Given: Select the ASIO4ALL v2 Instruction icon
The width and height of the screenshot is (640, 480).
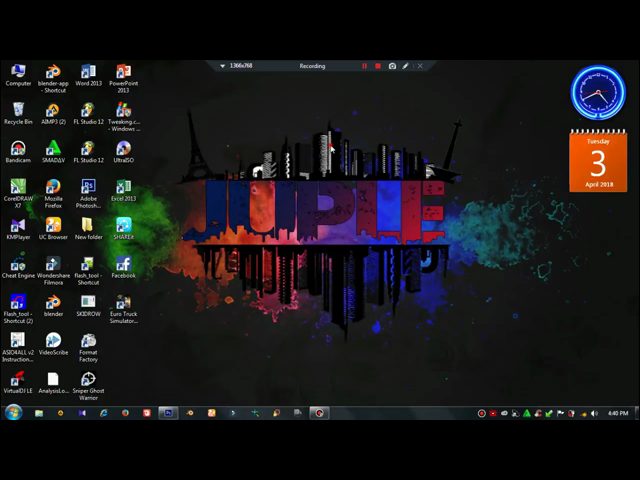Looking at the screenshot, I should [x=18, y=348].
